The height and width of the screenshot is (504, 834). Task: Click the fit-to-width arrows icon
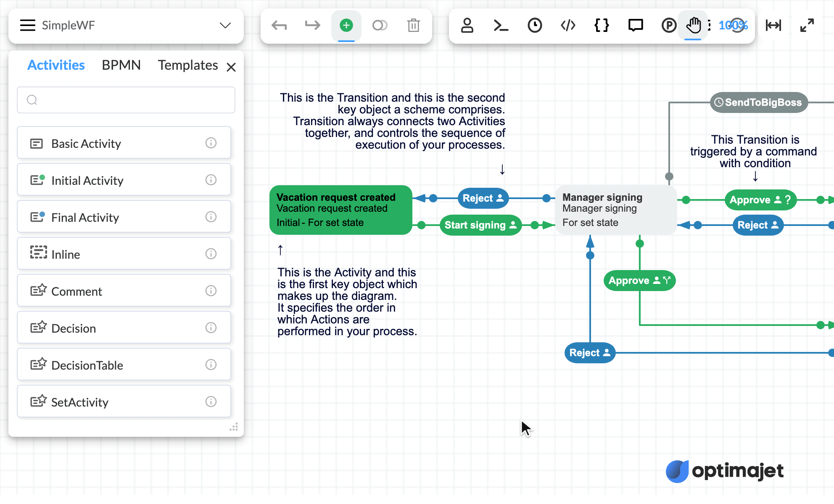773,25
